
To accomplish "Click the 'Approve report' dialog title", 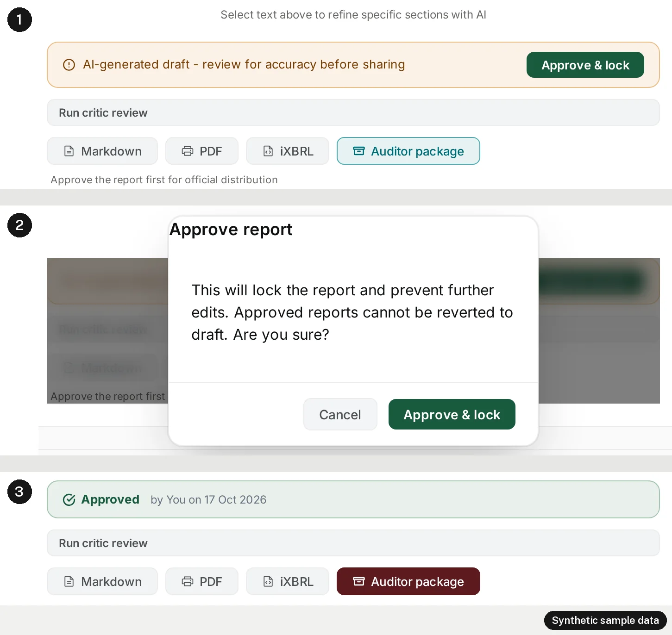I will pos(231,230).
